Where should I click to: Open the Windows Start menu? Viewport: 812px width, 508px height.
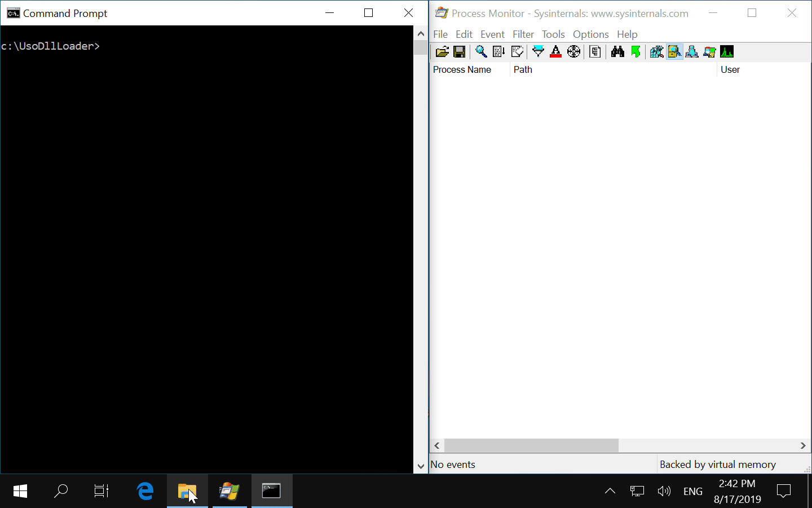coord(20,491)
